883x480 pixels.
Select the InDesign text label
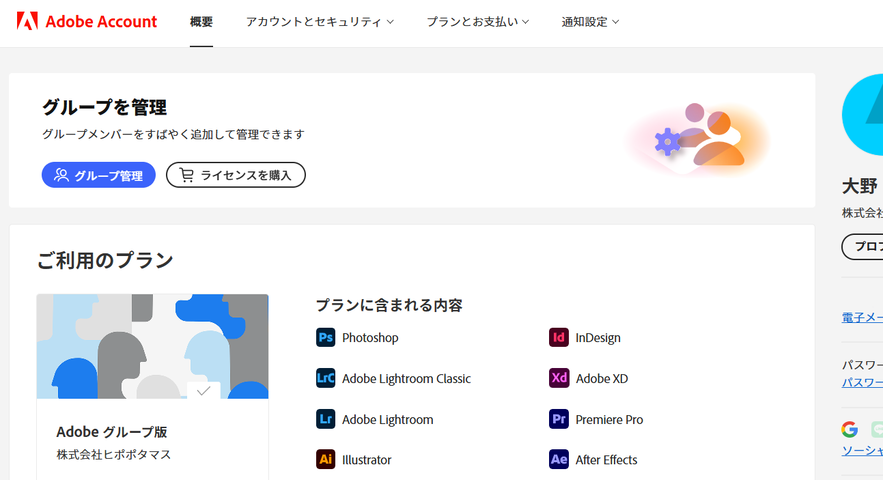[598, 337]
